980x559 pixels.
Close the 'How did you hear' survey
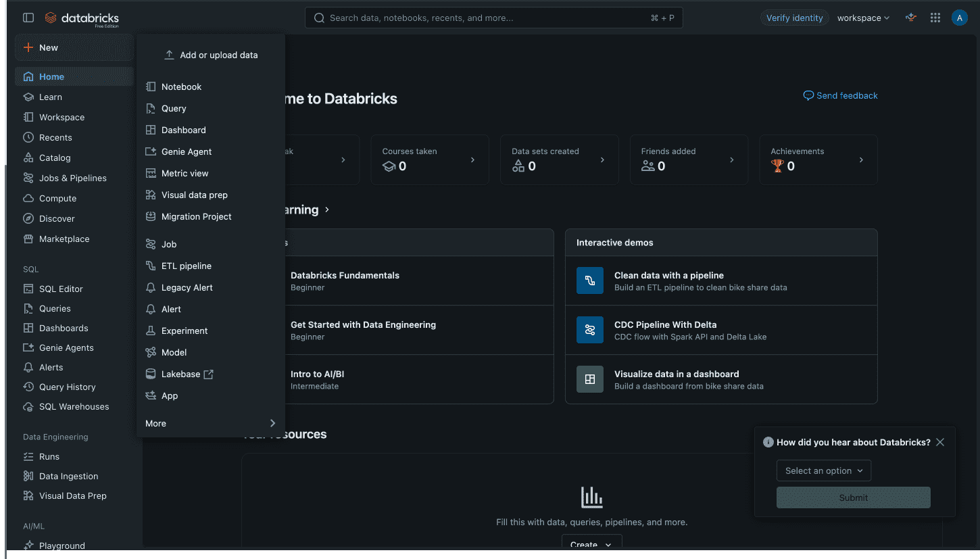pos(940,442)
